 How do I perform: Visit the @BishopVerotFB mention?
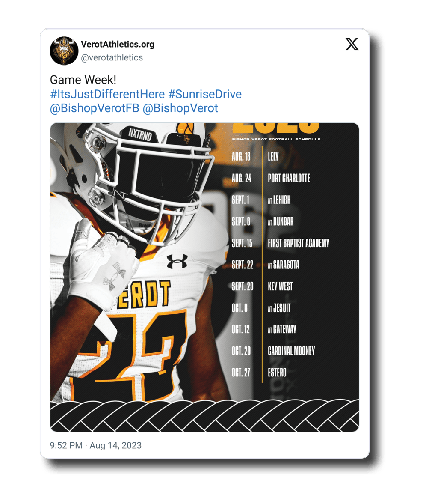(x=95, y=108)
